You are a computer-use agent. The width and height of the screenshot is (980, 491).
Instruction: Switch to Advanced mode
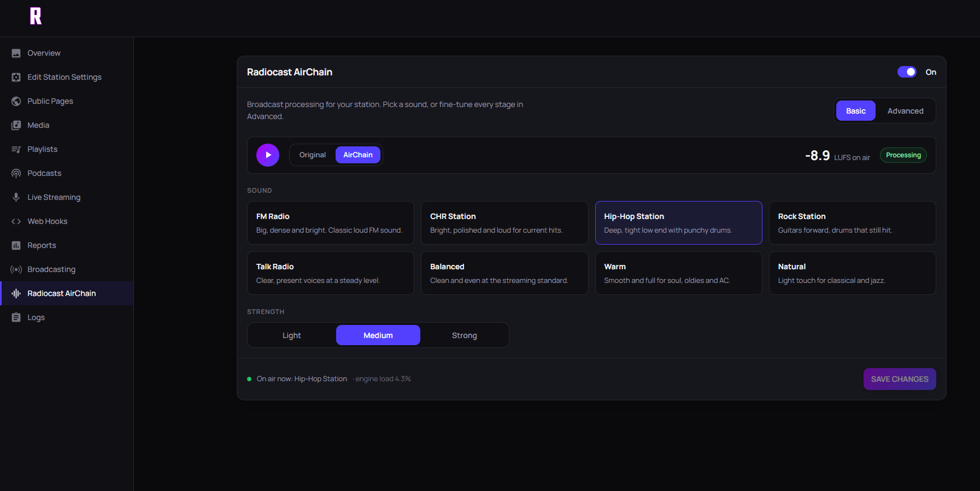tap(905, 111)
